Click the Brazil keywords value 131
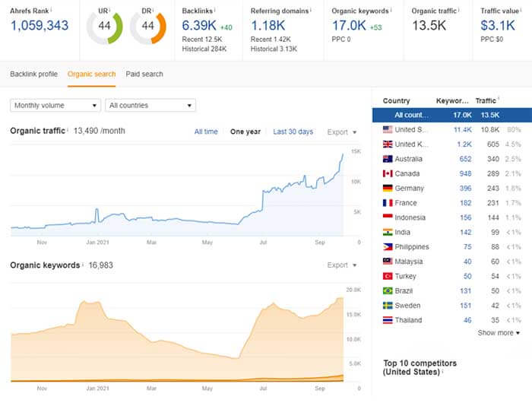 pos(465,290)
